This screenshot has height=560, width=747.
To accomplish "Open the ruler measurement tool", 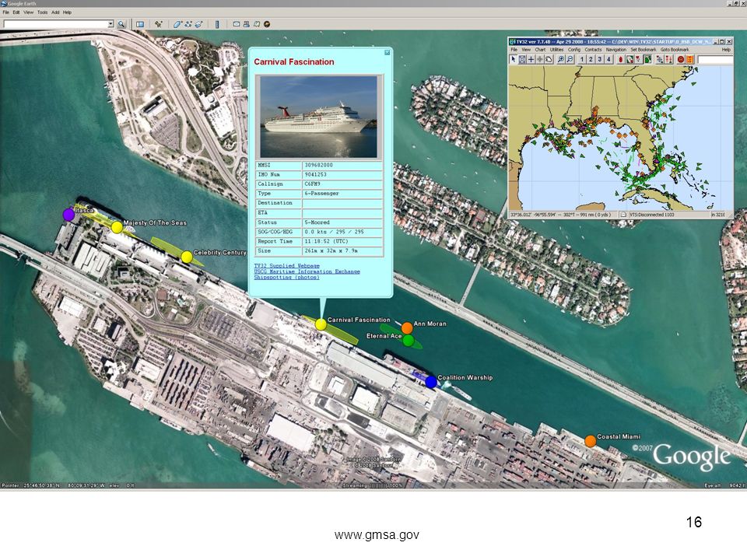I will pyautogui.click(x=217, y=24).
